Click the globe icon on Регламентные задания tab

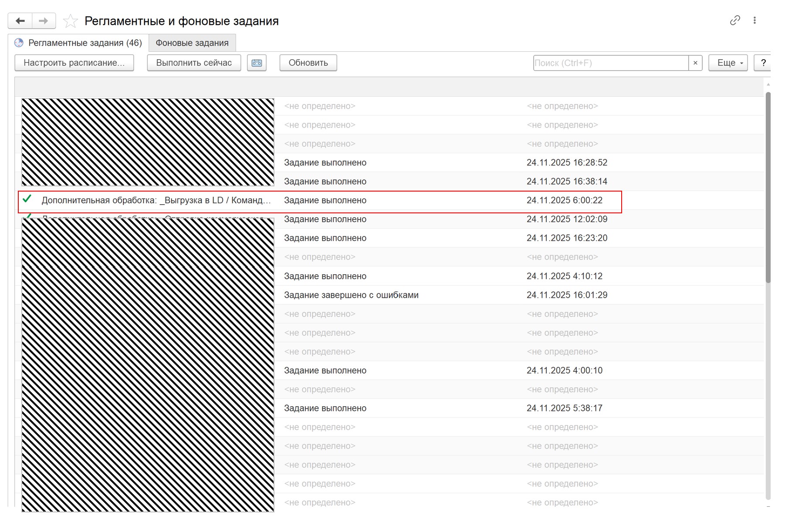pyautogui.click(x=18, y=43)
